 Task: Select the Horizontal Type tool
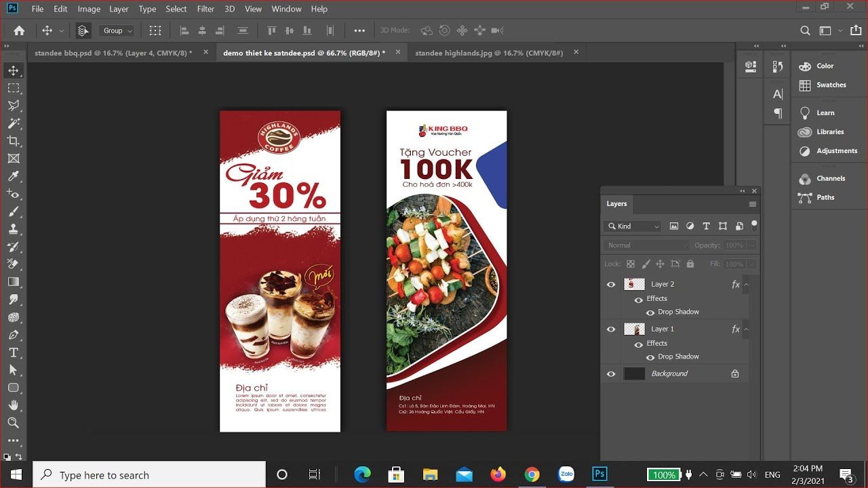point(13,352)
